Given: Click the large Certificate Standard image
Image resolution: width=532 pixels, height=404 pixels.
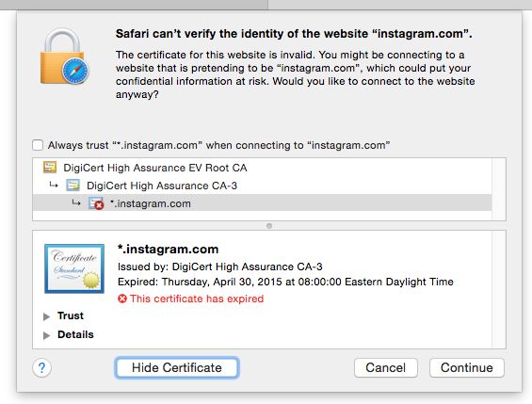Looking at the screenshot, I should coord(74,268).
